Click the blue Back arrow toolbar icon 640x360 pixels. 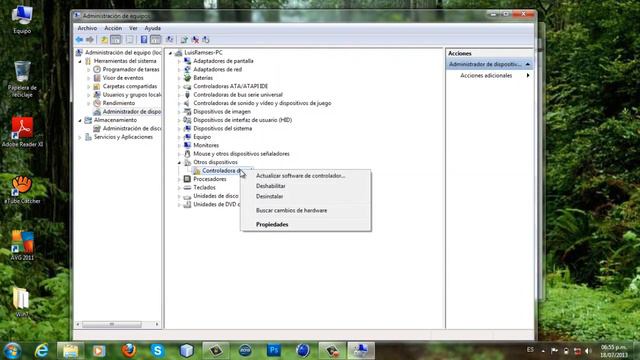point(79,40)
